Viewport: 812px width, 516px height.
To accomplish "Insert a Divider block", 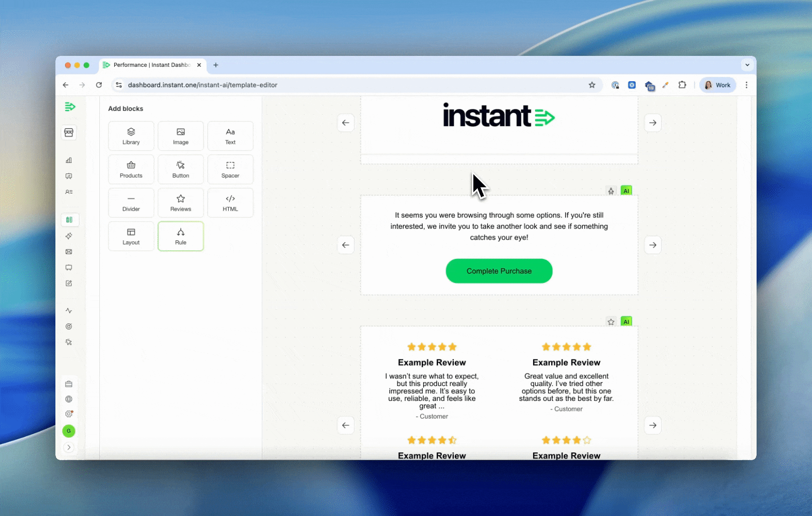I will (x=131, y=203).
